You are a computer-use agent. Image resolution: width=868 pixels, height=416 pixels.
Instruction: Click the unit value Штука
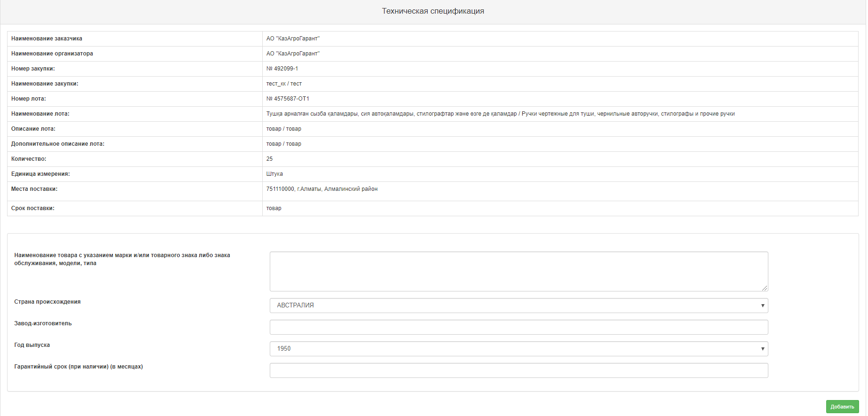[x=274, y=174]
